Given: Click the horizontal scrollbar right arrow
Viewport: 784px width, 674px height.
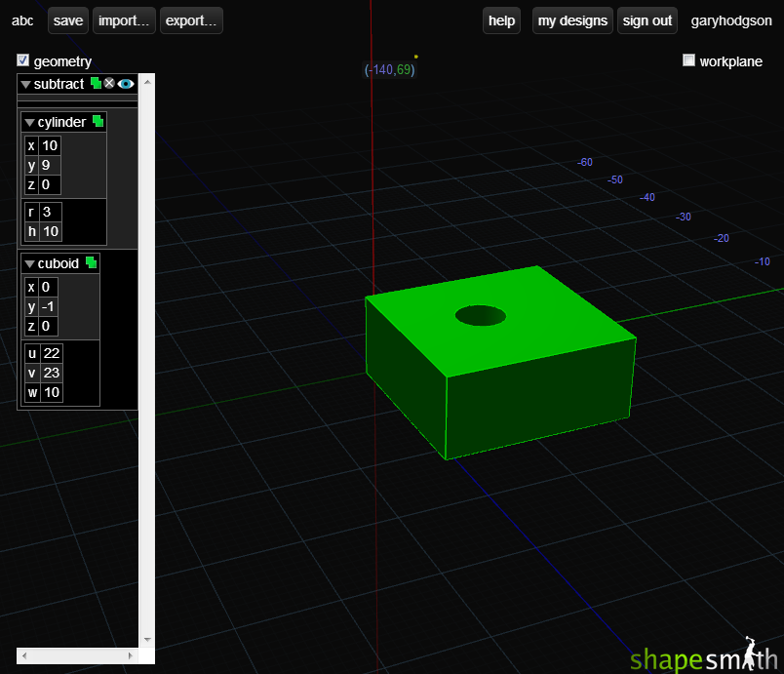Looking at the screenshot, I should pyautogui.click(x=131, y=655).
